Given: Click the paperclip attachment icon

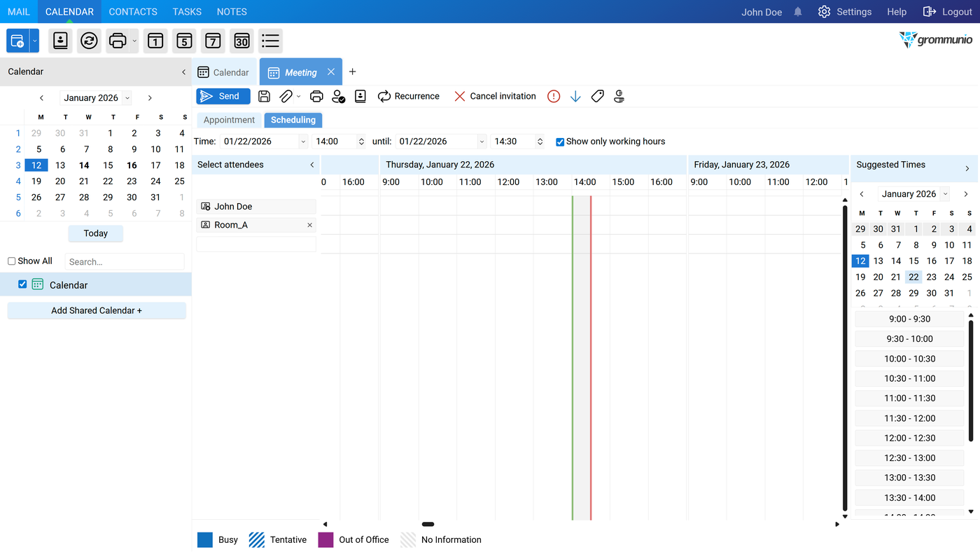Looking at the screenshot, I should (x=286, y=96).
